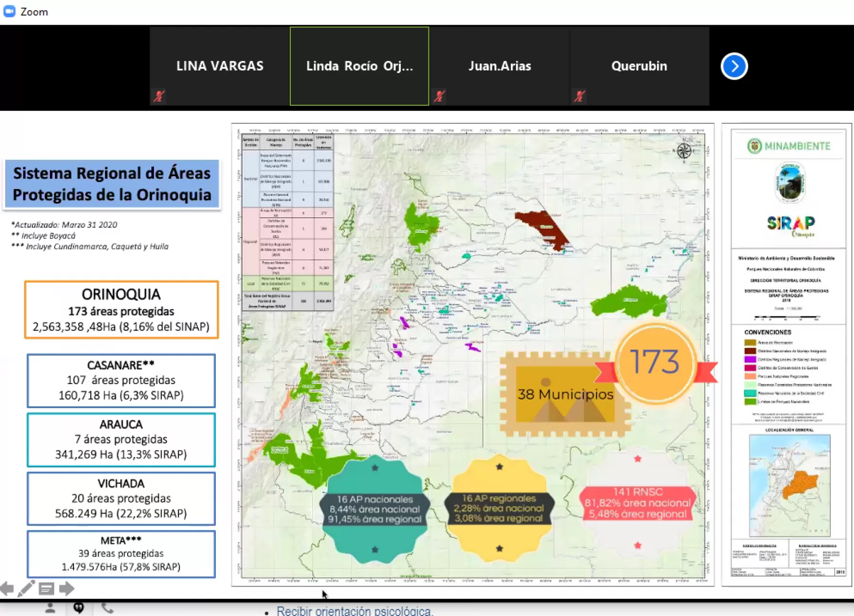Click the protected areas table on map
The image size is (854, 616).
tap(288, 222)
